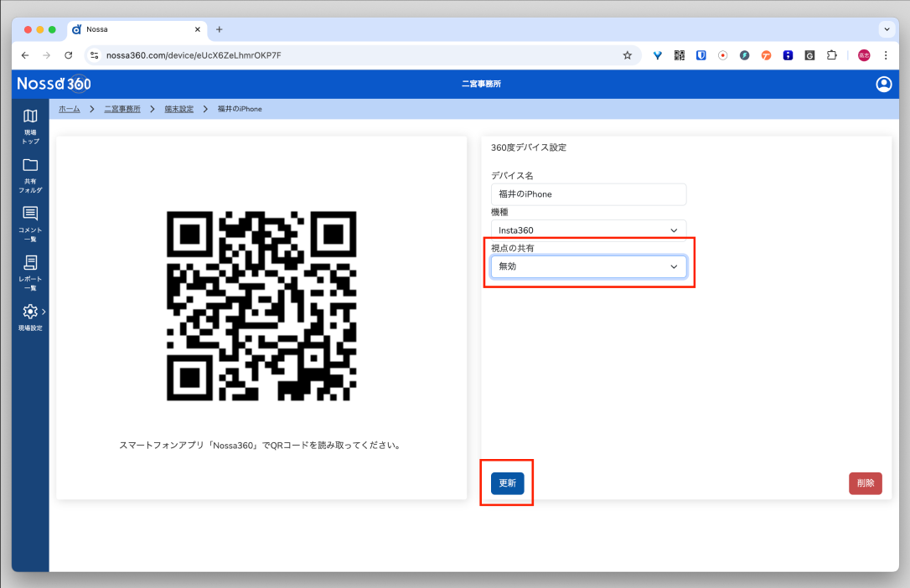Click the Nossa360 logo

tap(54, 84)
